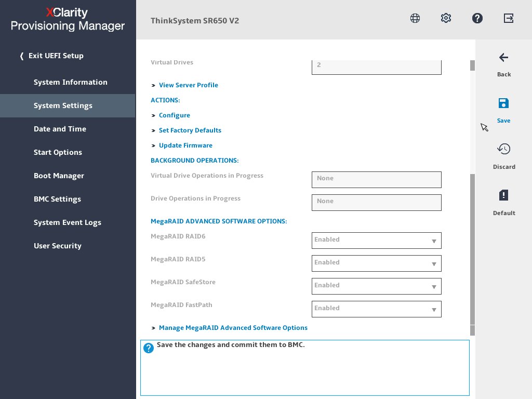Screen dimensions: 532x399
Task: Click the Default icon
Action: (504, 195)
